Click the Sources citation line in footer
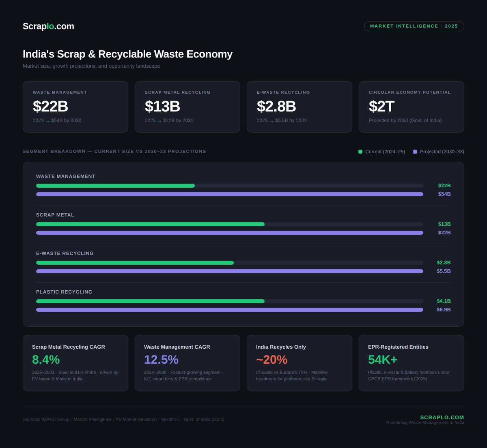The image size is (487, 448). pyautogui.click(x=123, y=419)
